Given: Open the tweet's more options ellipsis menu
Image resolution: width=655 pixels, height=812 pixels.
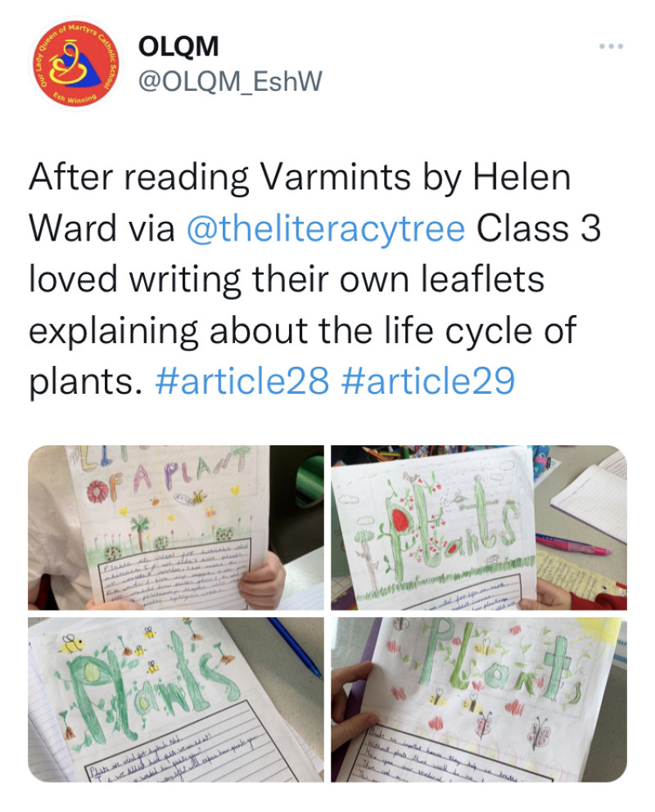Looking at the screenshot, I should coord(611,47).
